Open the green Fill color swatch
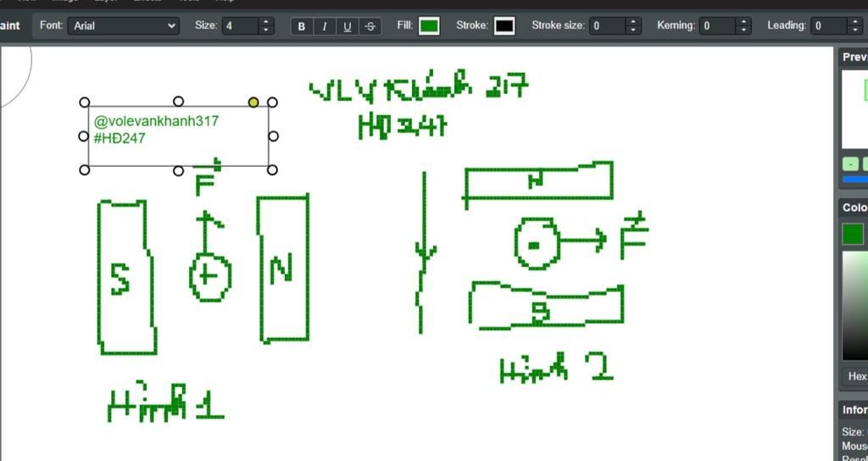 pos(429,25)
